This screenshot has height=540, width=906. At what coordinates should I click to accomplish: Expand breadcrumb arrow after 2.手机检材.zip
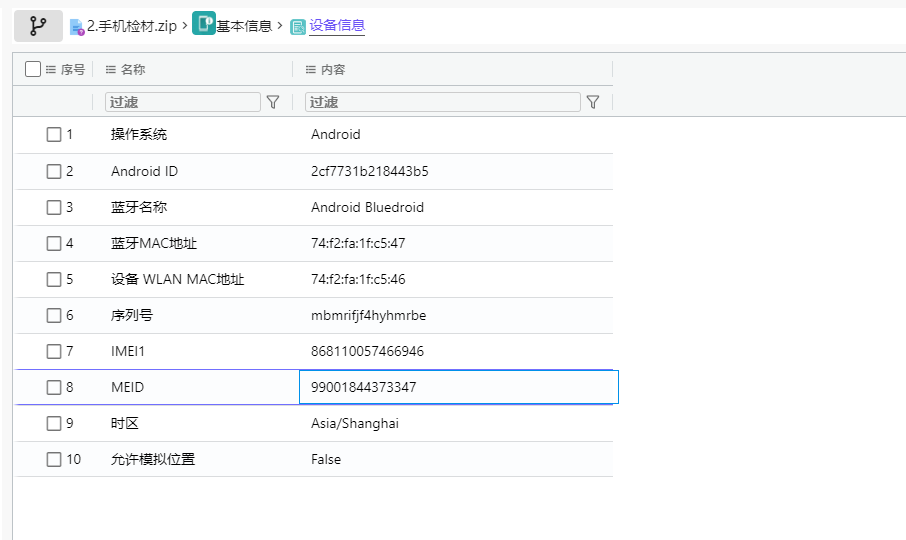184,25
